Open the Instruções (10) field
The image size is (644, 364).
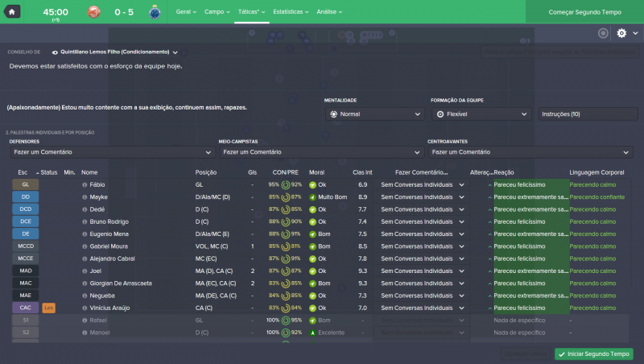point(586,114)
